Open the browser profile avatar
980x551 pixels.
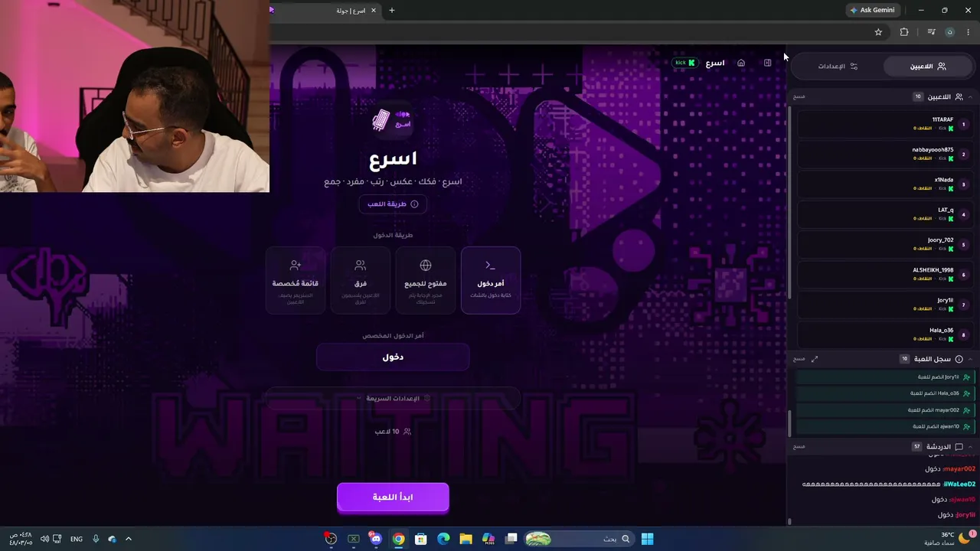tap(950, 32)
